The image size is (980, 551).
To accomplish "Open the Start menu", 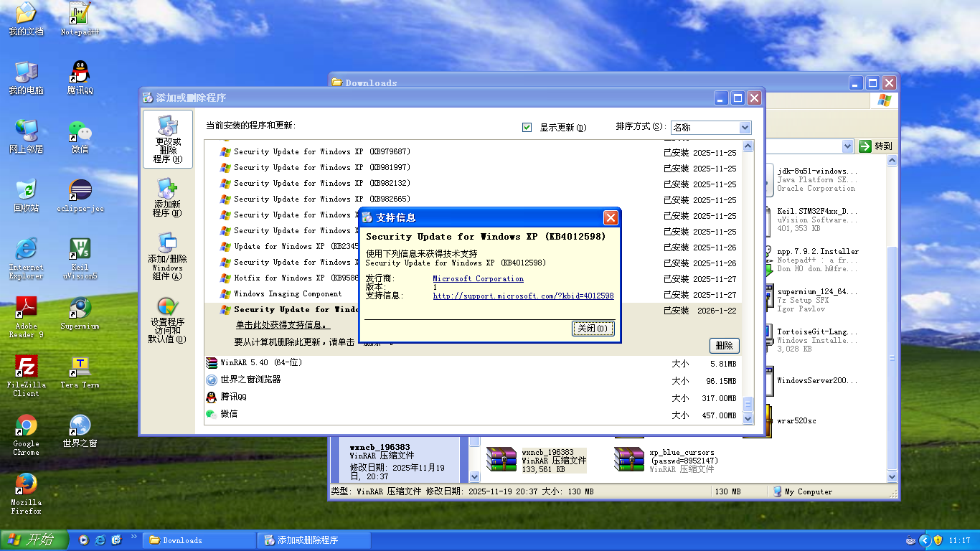I will (33, 540).
